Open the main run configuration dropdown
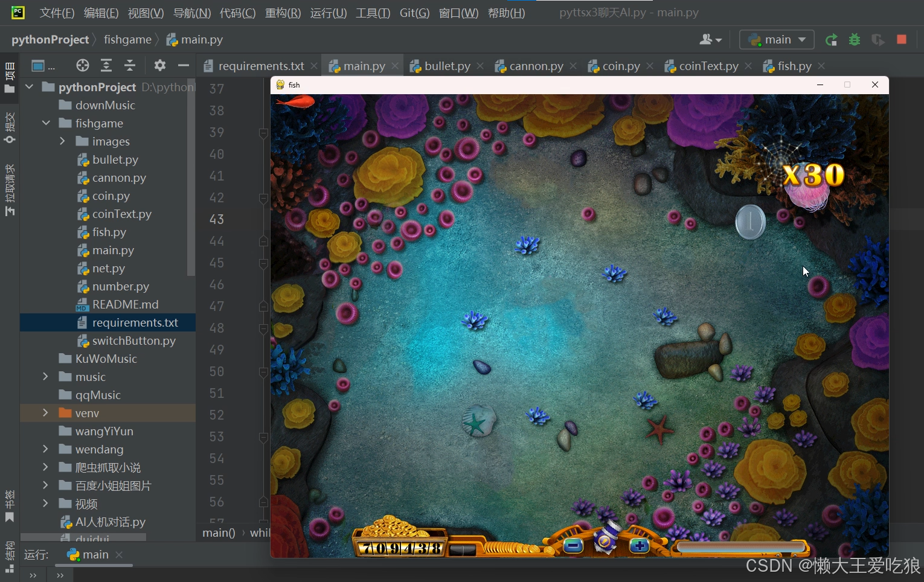Screen dimensions: 924x582 point(777,40)
